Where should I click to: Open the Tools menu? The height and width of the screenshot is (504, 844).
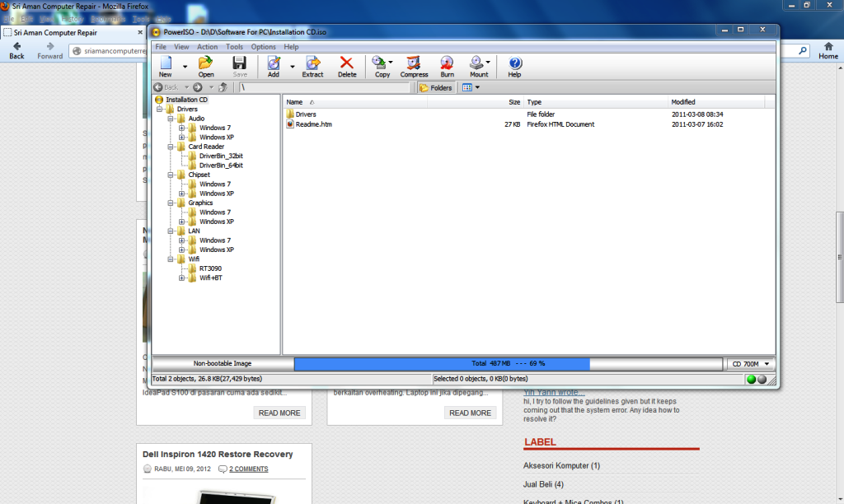(x=234, y=47)
